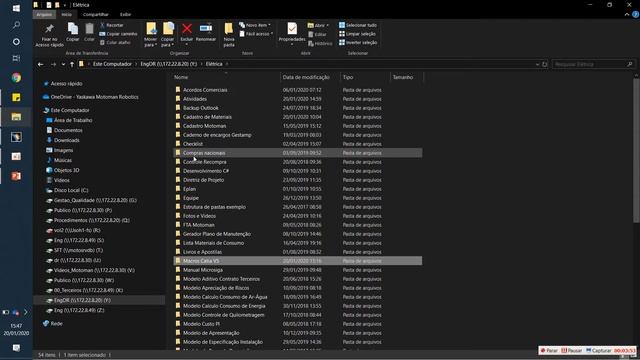Create a folder with Nova pasta
The width and height of the screenshot is (640, 360).
click(x=229, y=35)
